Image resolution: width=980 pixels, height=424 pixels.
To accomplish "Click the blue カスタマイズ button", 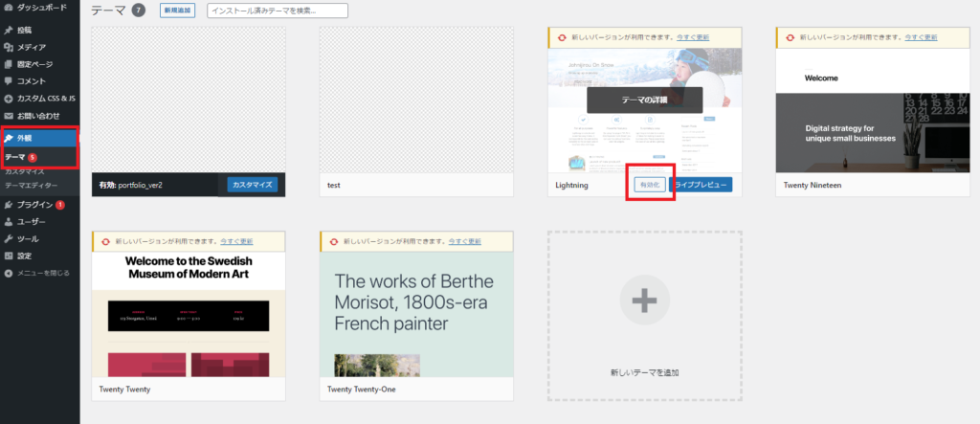I will (x=253, y=185).
